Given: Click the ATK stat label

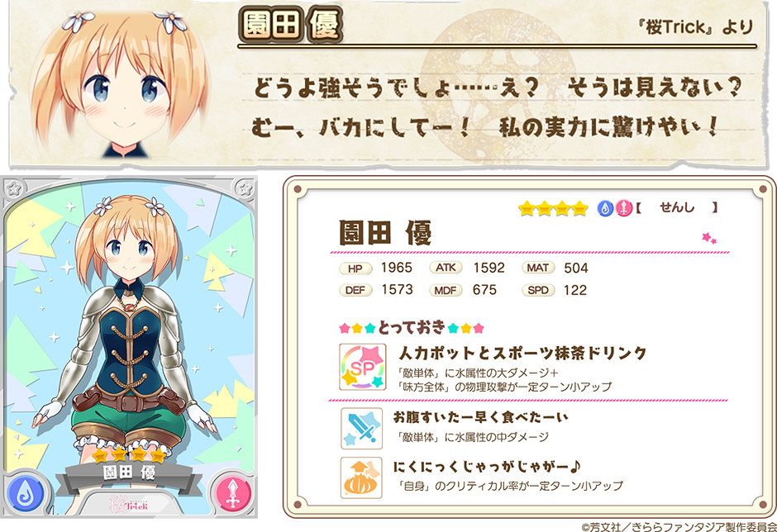Looking at the screenshot, I should 446,268.
